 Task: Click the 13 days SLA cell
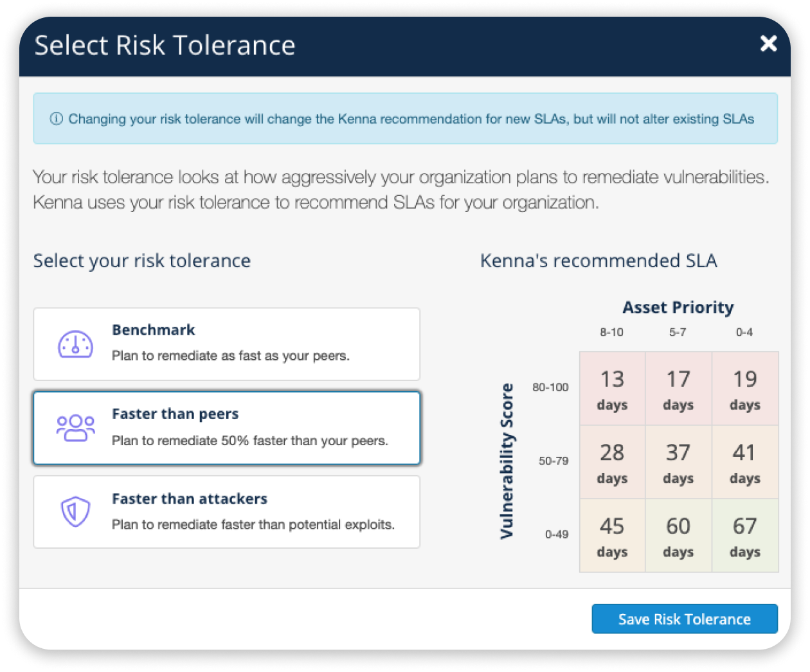tap(611, 388)
